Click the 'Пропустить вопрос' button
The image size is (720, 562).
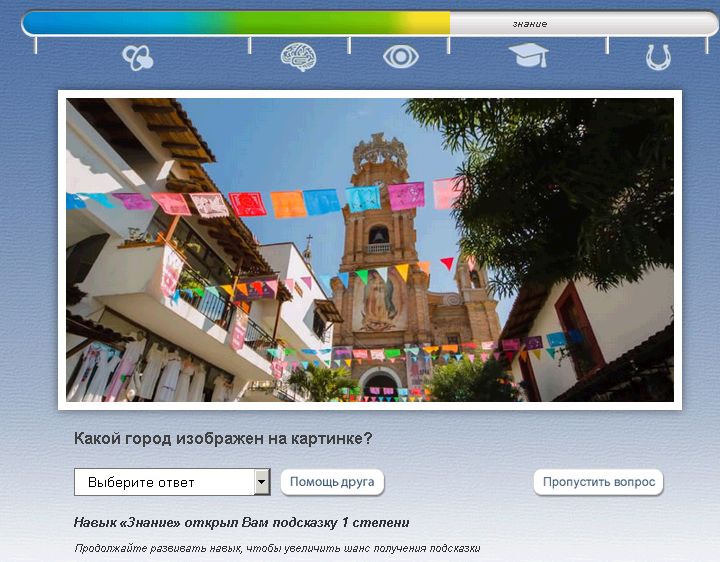tap(598, 482)
